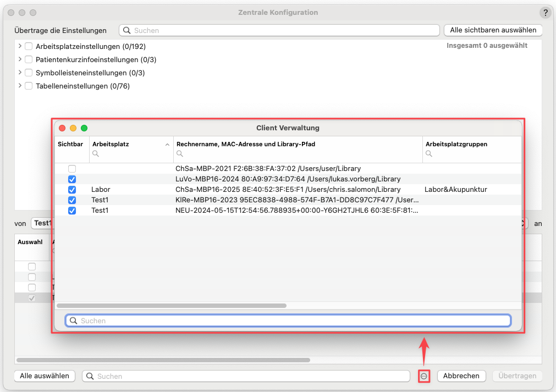
Task: Expand Tabelleneinstellungen tree node
Action: [20, 85]
